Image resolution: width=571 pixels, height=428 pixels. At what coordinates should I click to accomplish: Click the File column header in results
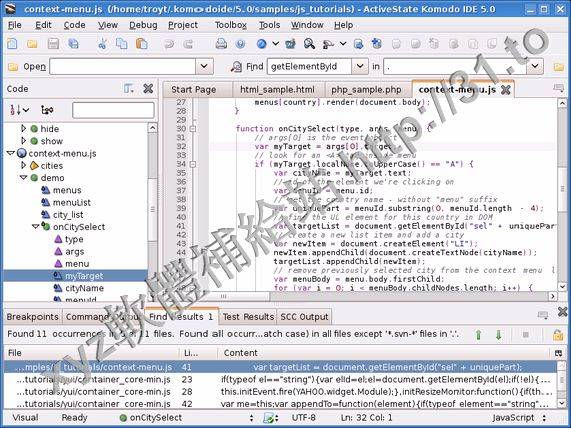[92, 353]
